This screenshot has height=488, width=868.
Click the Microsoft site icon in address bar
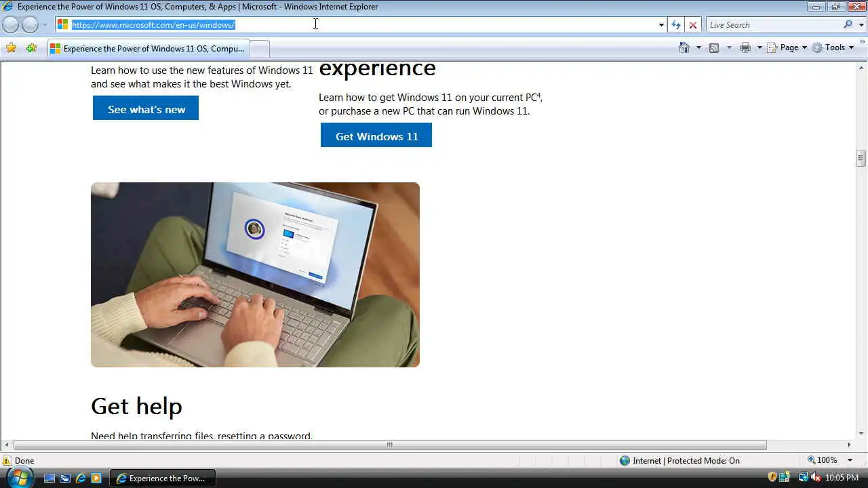coord(63,24)
